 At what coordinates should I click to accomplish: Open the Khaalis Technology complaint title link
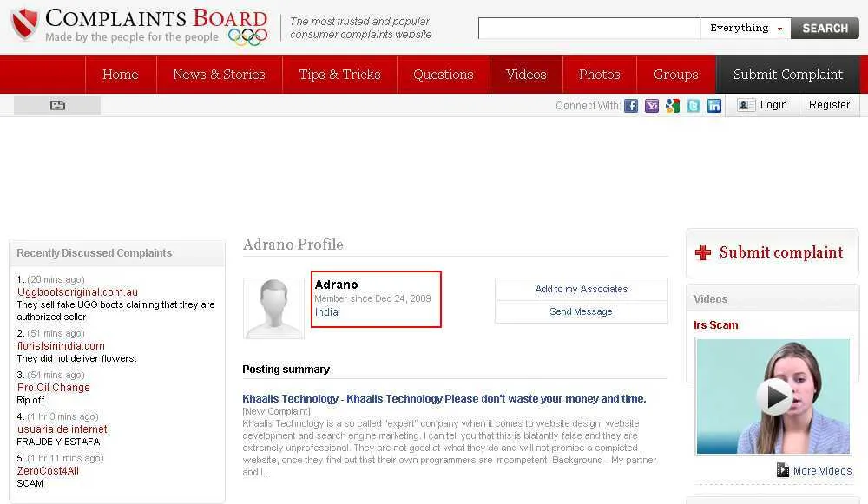click(x=444, y=398)
